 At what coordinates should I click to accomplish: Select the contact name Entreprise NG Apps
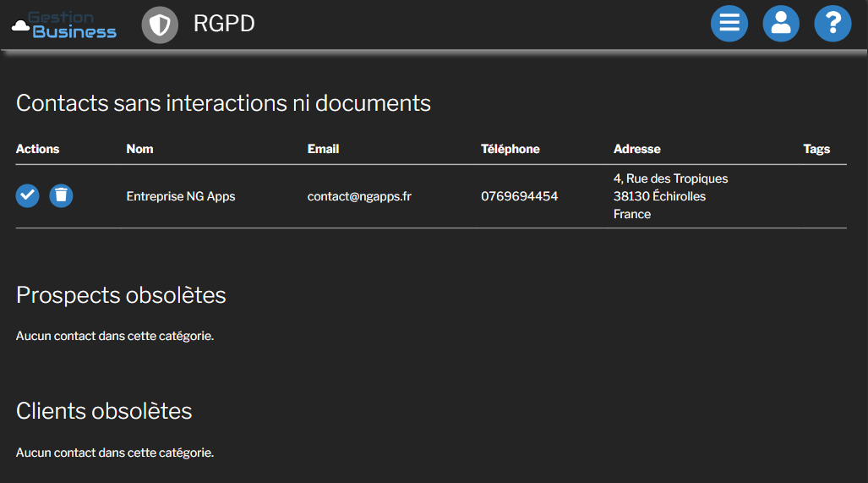point(181,196)
